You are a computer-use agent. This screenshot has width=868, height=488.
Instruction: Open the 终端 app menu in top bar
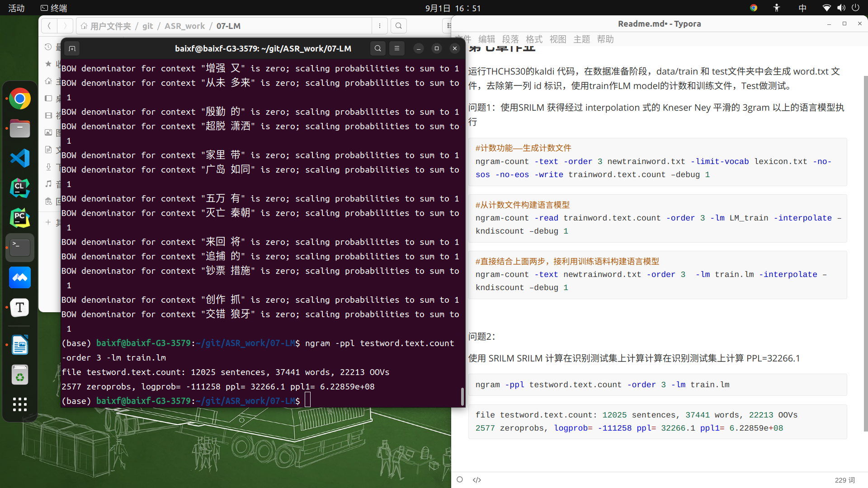click(x=54, y=8)
